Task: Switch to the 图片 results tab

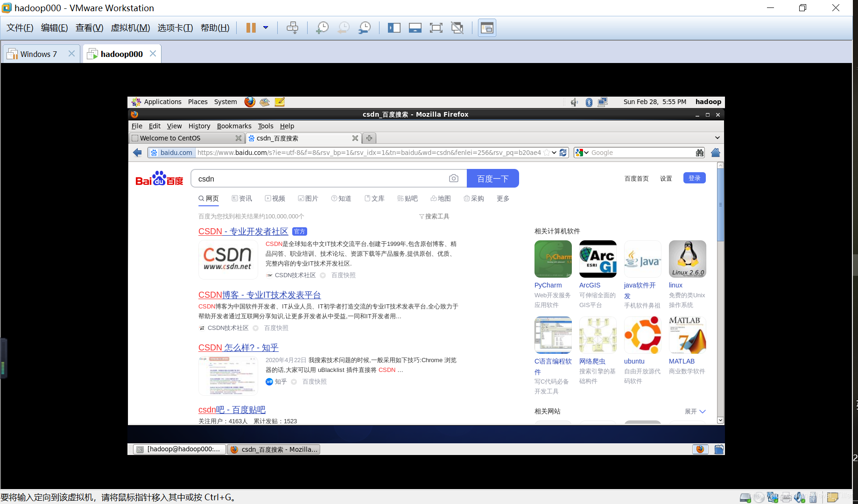Action: (x=308, y=198)
